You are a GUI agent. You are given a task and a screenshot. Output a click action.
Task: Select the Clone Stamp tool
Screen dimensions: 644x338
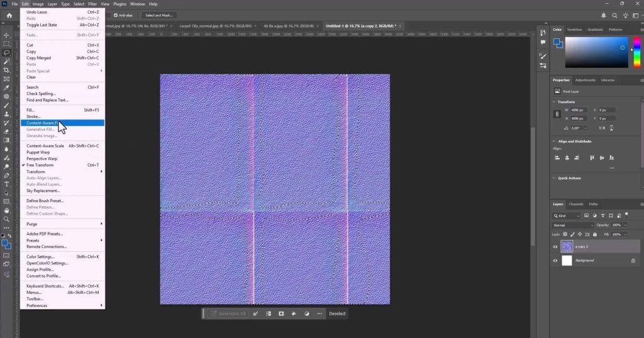6,114
